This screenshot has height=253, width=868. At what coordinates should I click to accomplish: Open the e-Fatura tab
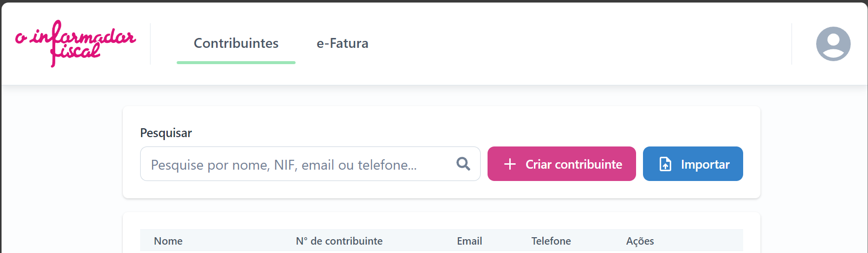tap(342, 43)
